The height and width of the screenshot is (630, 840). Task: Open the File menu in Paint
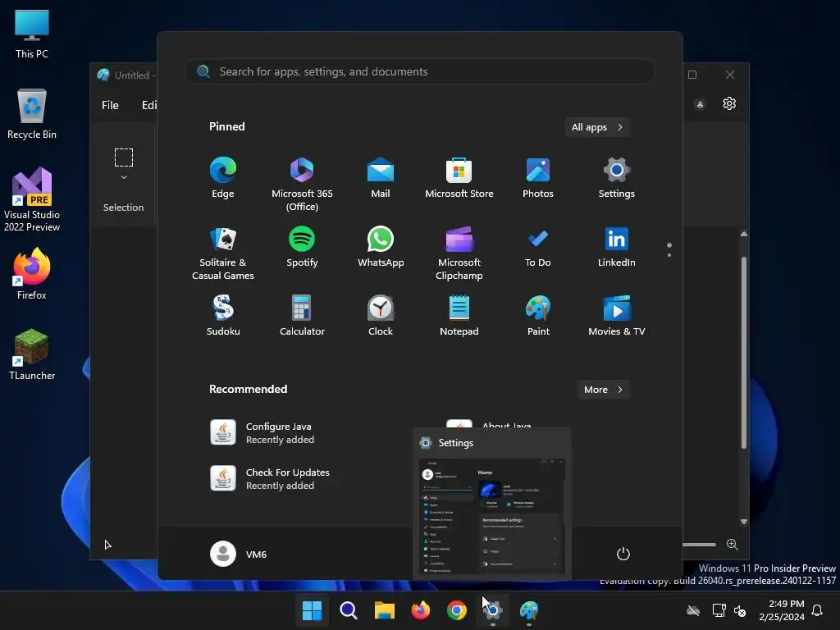click(x=111, y=105)
